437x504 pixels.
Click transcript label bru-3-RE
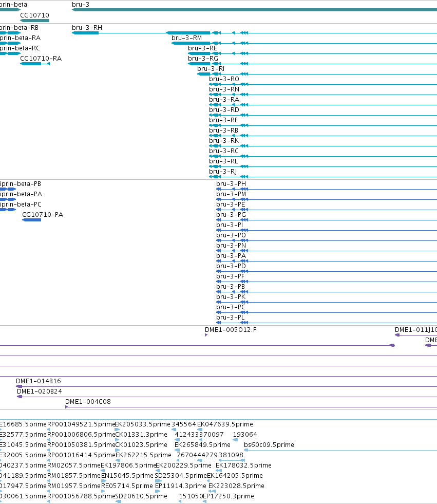[x=203, y=48]
